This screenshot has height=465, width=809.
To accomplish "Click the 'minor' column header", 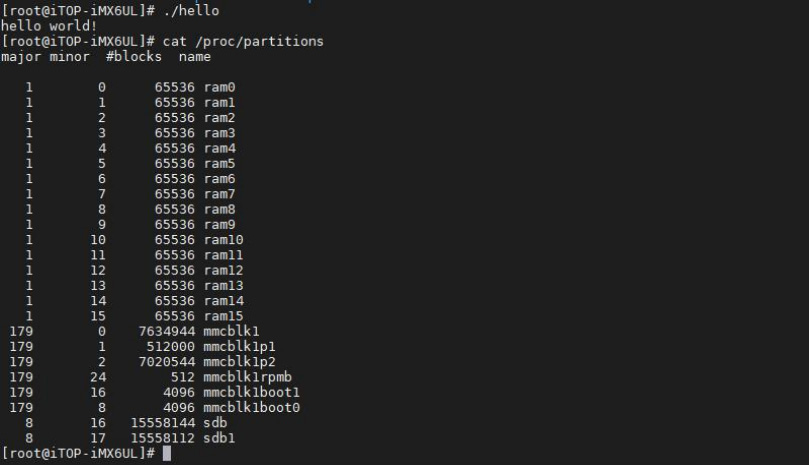I will [x=70, y=57].
